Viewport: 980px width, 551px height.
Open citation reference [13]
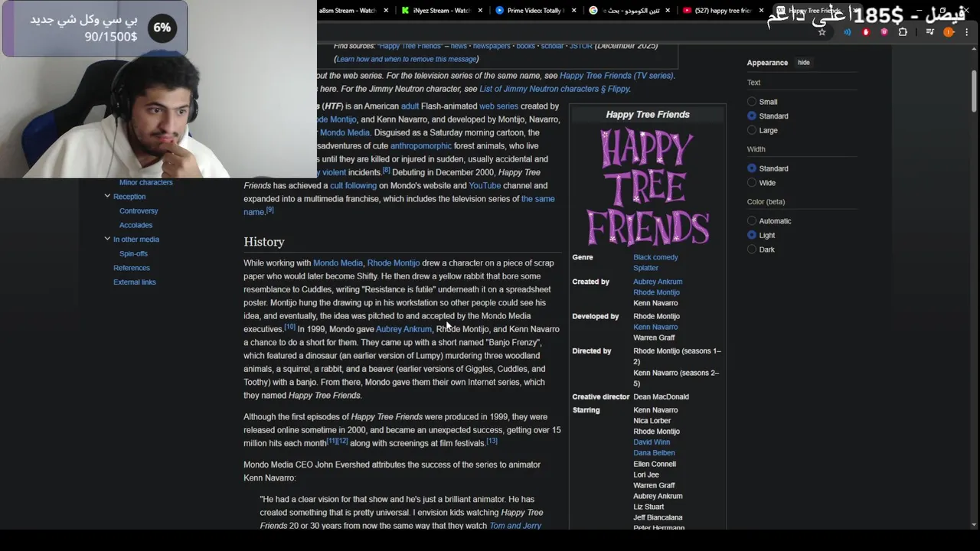[492, 441]
